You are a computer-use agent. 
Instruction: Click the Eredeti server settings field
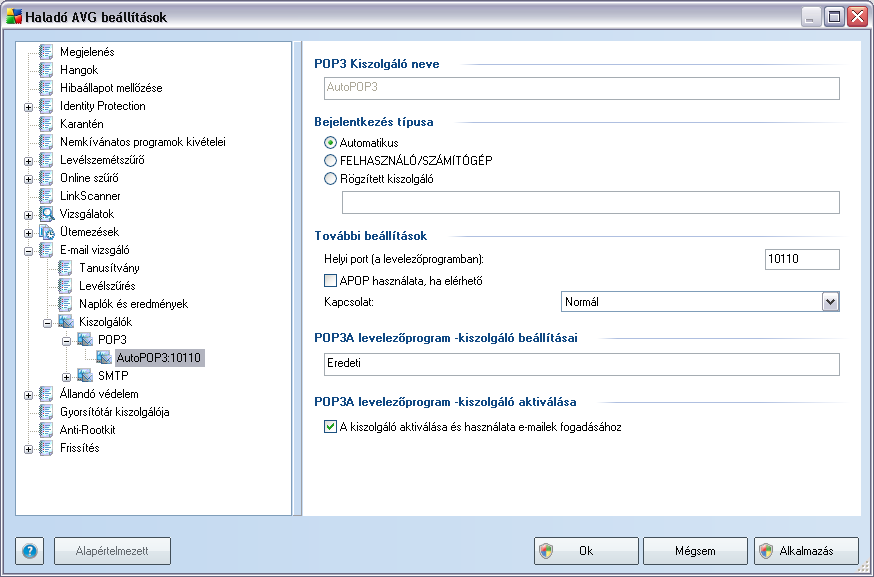tap(581, 364)
